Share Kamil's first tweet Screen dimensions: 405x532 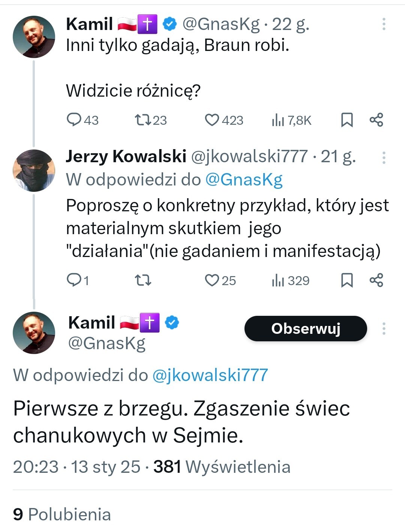coord(376,120)
